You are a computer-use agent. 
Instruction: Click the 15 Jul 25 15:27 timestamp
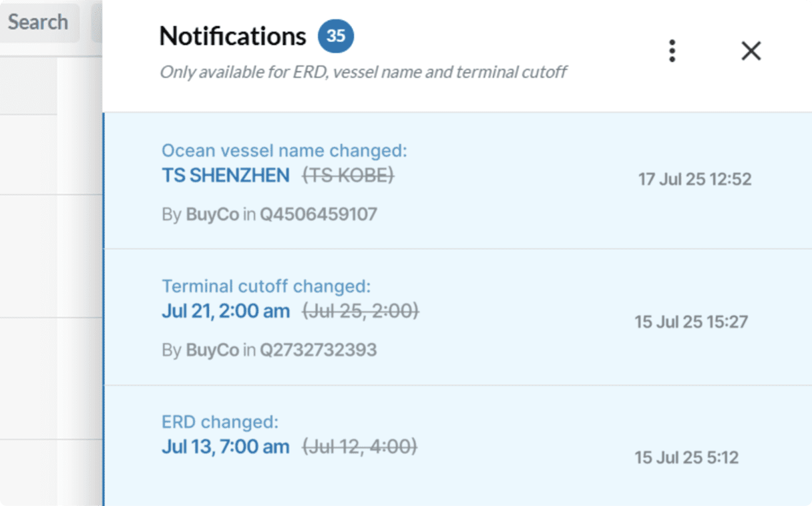click(691, 322)
